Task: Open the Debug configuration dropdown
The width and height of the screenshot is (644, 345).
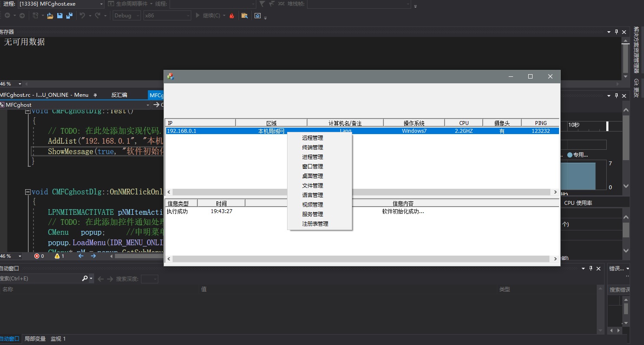Action: pos(138,16)
